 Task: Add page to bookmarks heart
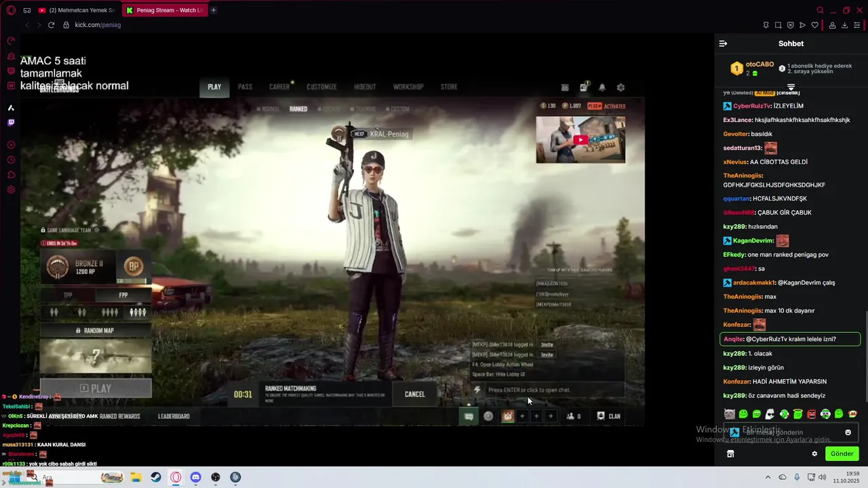[814, 25]
